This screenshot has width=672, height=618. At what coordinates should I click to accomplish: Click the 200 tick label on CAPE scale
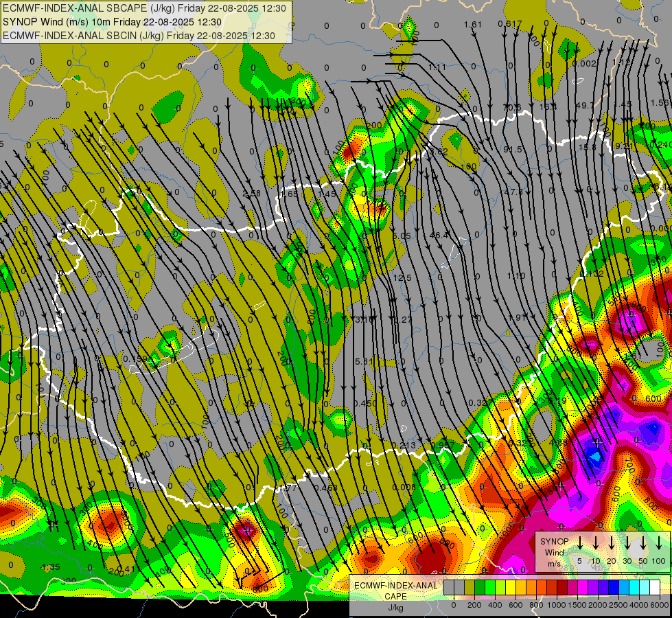(x=474, y=605)
